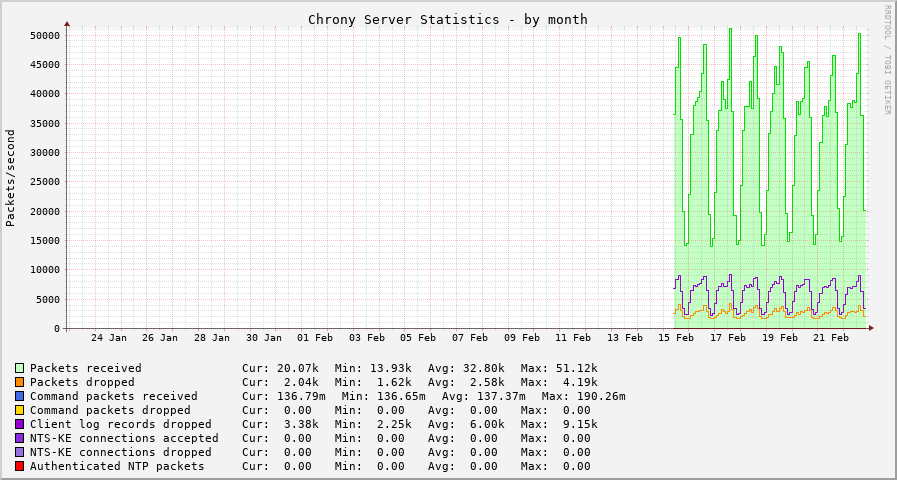Click the 19 Feb date label

click(780, 338)
